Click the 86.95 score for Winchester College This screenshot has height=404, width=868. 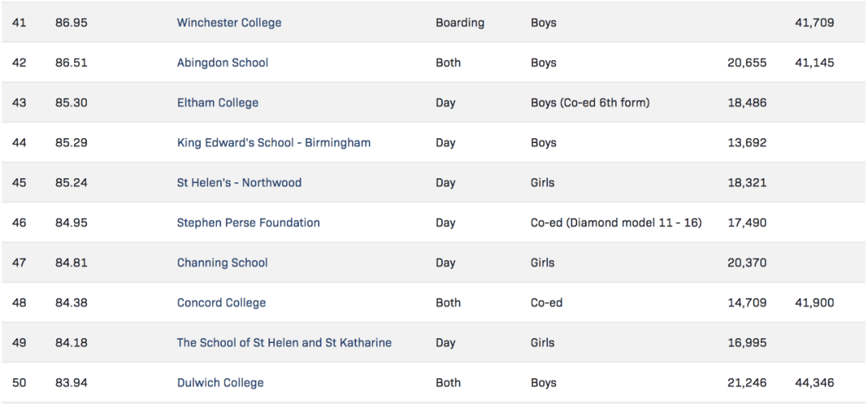pos(72,22)
